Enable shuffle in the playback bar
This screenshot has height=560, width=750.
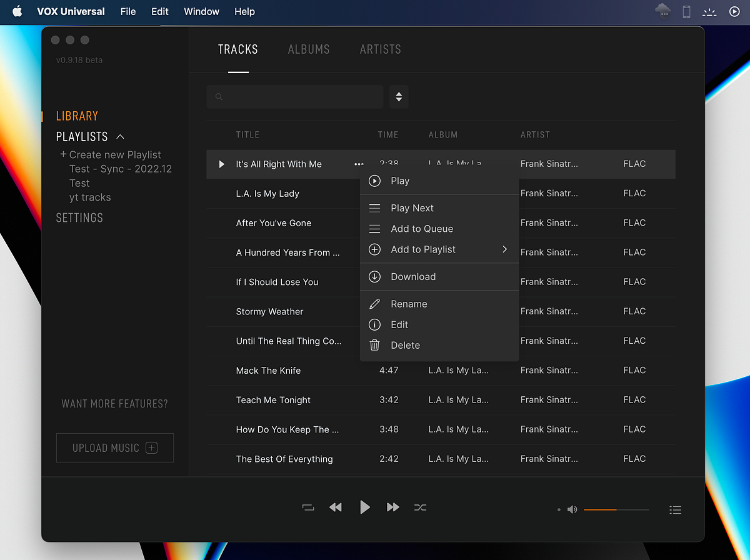pos(420,507)
